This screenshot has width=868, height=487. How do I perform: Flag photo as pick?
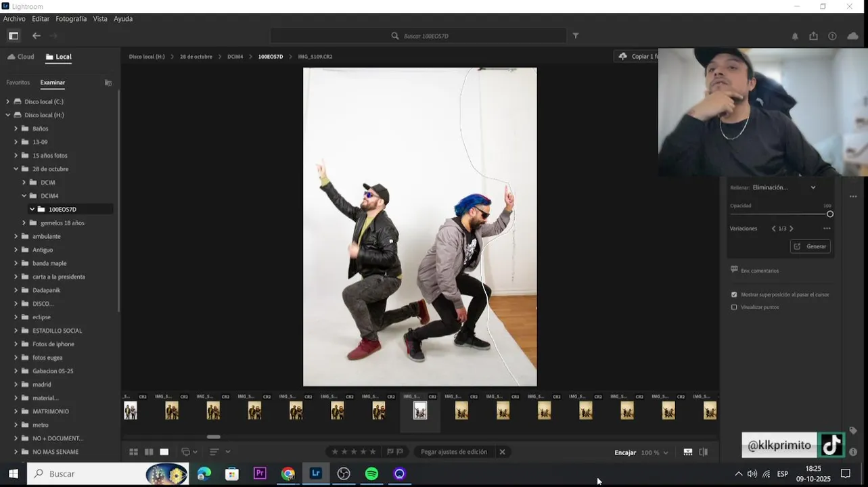point(390,452)
